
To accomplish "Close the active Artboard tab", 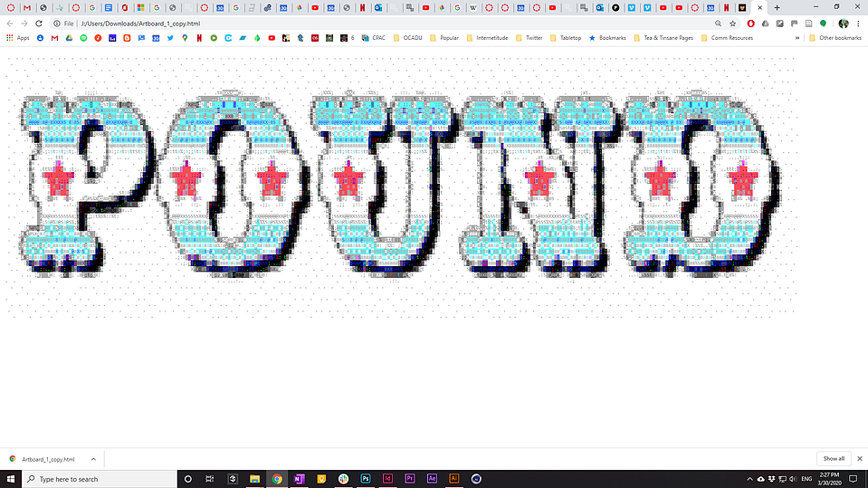I will 759,8.
